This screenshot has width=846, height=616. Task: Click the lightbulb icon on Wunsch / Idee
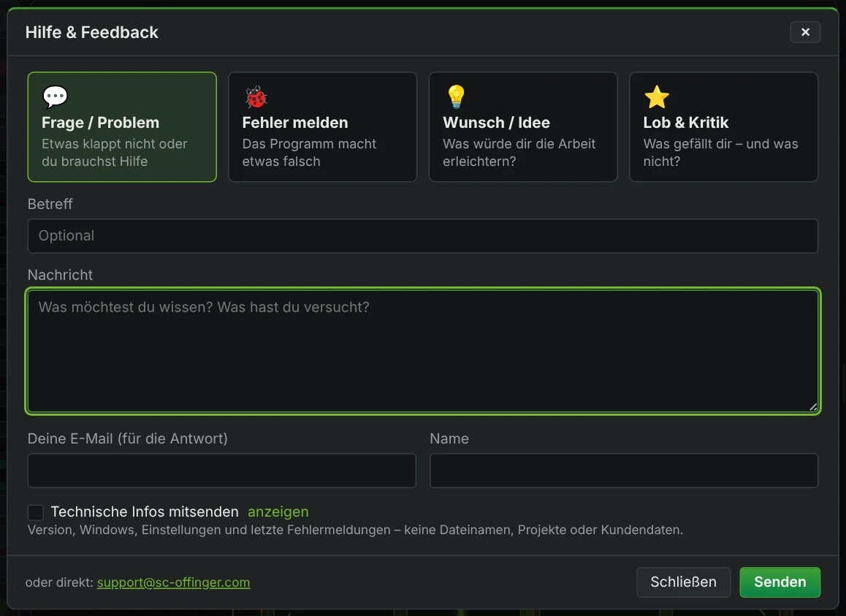457,96
